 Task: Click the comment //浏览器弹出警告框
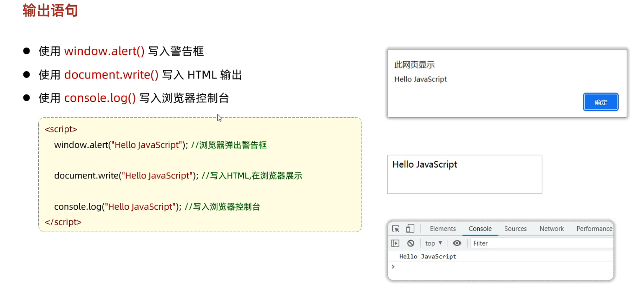click(229, 145)
